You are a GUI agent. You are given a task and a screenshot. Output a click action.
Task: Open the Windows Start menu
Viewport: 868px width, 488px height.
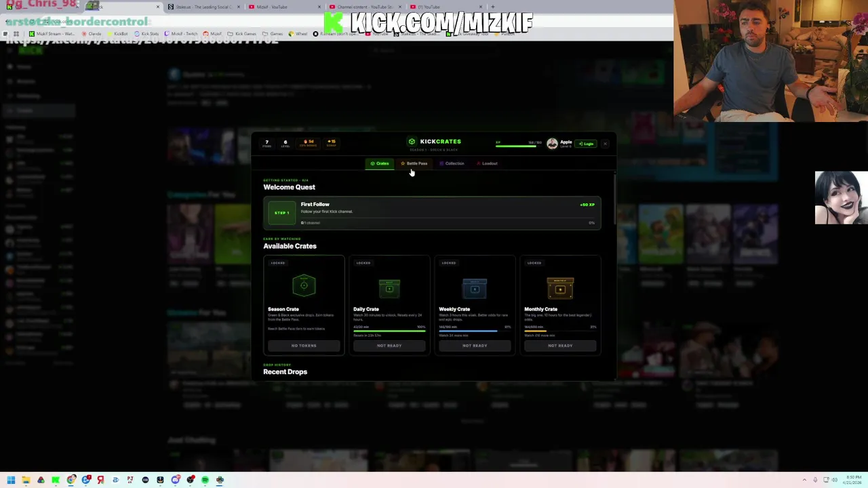coord(11,480)
